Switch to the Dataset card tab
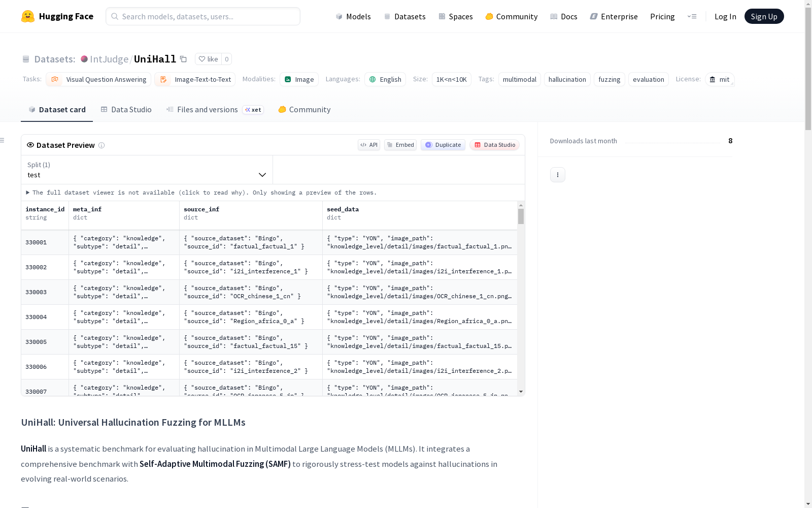Image resolution: width=812 pixels, height=508 pixels. pos(57,110)
